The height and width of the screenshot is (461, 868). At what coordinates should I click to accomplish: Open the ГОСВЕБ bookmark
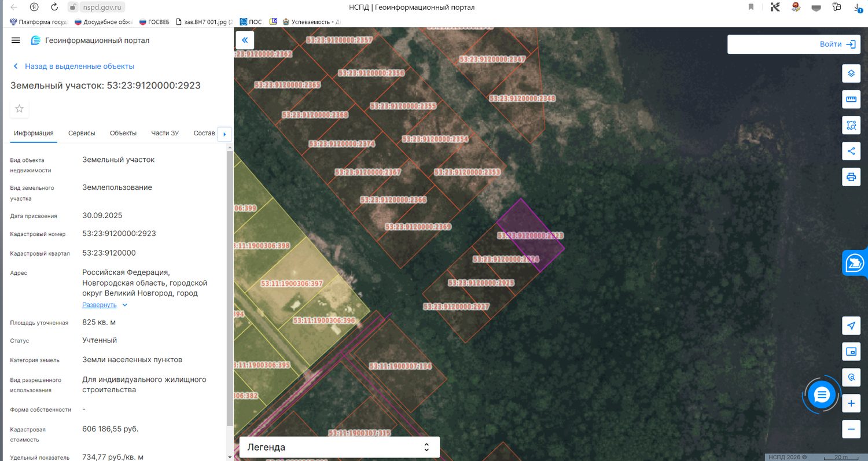[155, 22]
